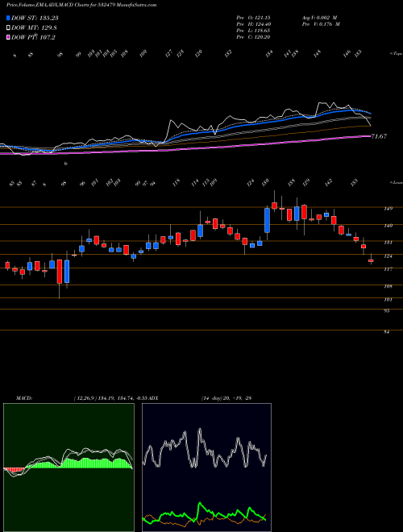Click the 148 tops marker label
The height and width of the screenshot is (532, 403).
pyautogui.click(x=318, y=53)
